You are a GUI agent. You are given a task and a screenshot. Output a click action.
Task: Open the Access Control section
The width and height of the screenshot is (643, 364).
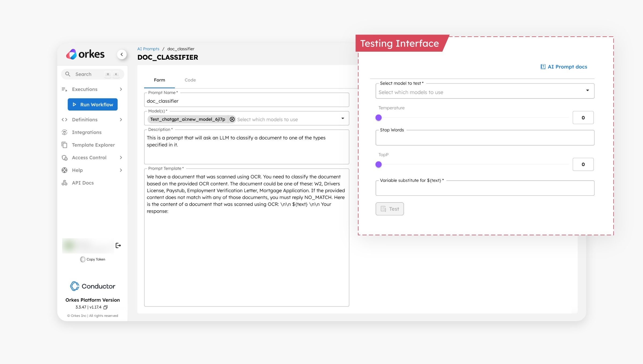89,157
